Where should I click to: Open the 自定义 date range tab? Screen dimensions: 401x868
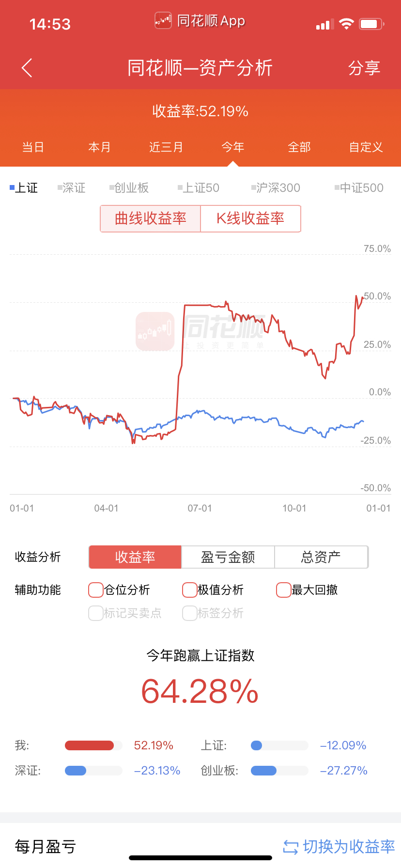(366, 147)
